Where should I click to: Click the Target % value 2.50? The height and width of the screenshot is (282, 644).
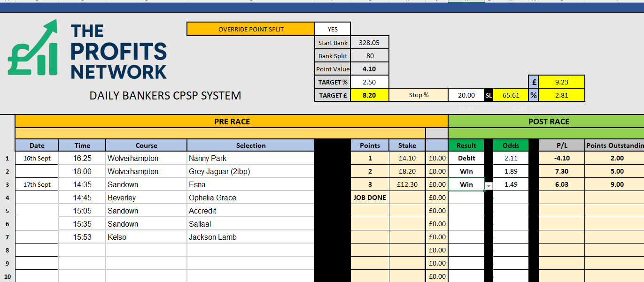(x=369, y=82)
